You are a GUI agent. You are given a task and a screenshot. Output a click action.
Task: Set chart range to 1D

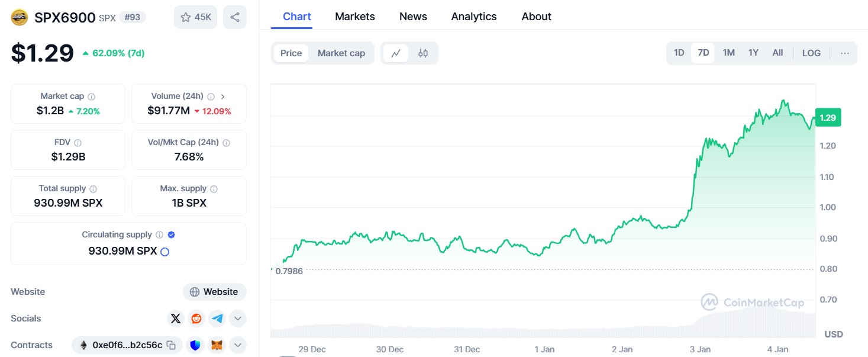tap(679, 53)
